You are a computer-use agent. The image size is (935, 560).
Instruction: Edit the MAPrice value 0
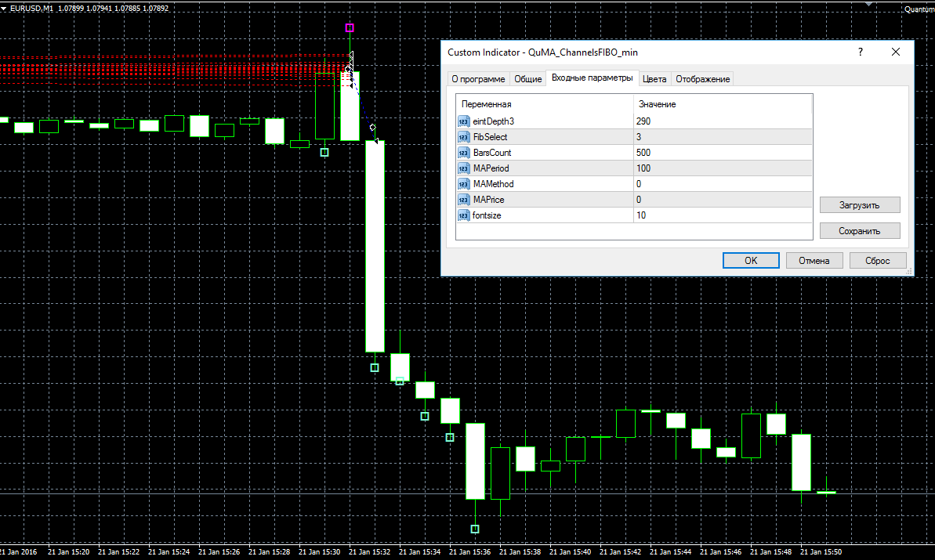(723, 200)
